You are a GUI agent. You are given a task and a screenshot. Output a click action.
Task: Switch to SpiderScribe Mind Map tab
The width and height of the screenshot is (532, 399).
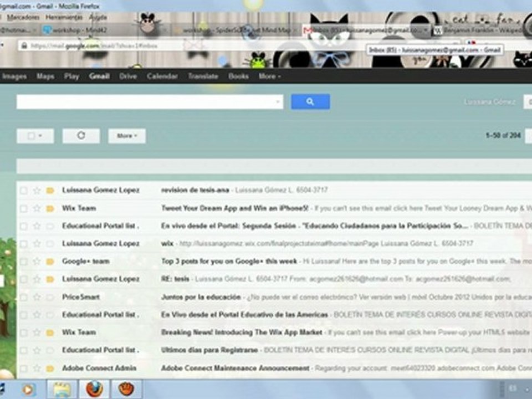[236, 30]
